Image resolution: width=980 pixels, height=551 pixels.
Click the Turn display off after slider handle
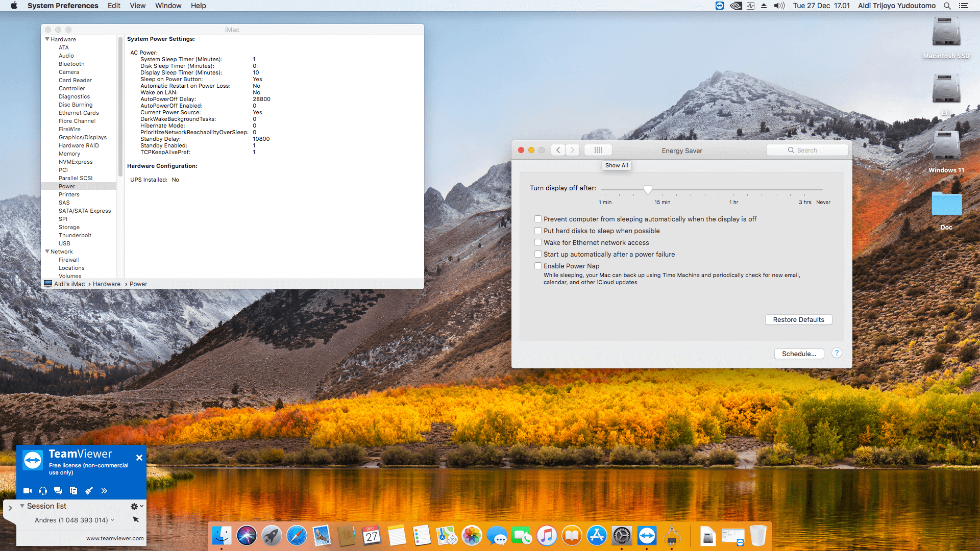click(648, 190)
